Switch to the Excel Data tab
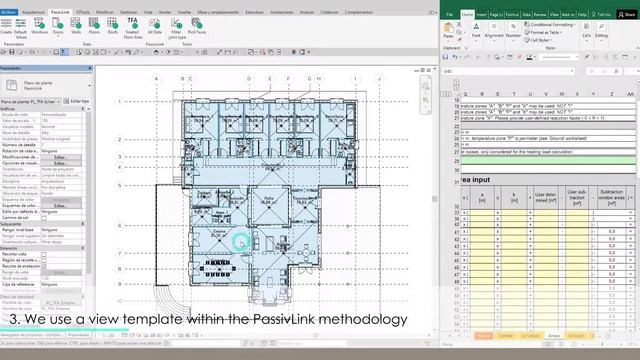The width and height of the screenshot is (640, 360). pyautogui.click(x=527, y=15)
